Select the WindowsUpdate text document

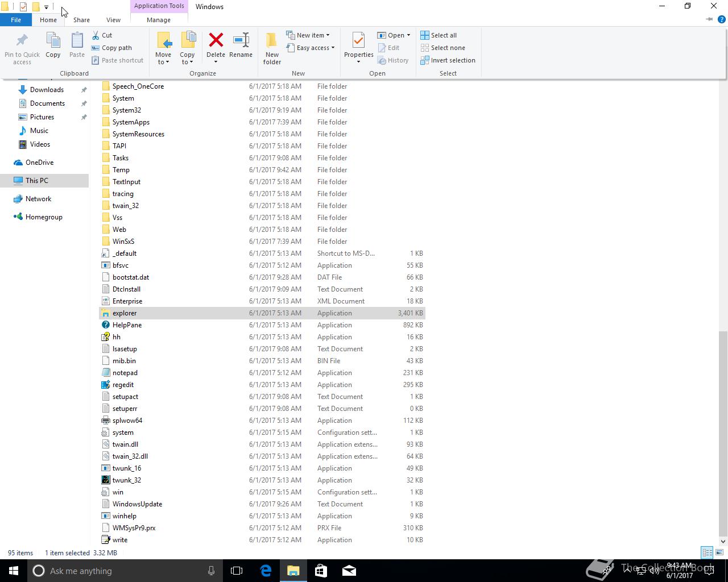pyautogui.click(x=262, y=504)
